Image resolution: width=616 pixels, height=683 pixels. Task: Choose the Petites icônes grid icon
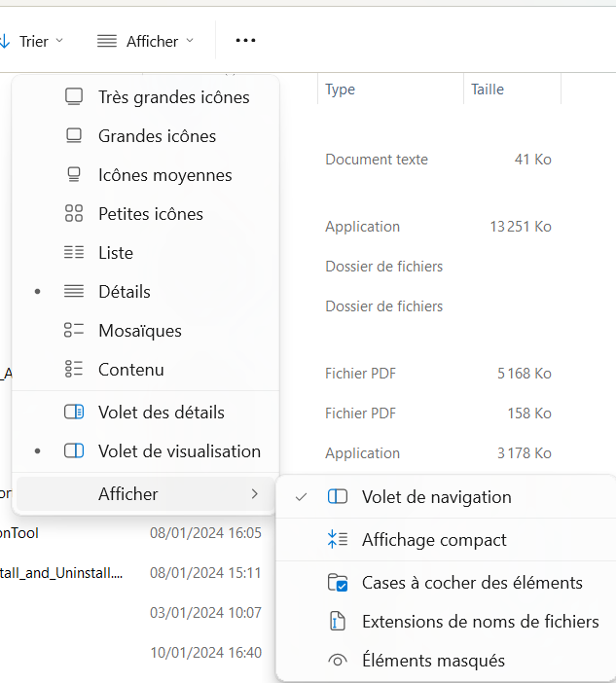[74, 214]
